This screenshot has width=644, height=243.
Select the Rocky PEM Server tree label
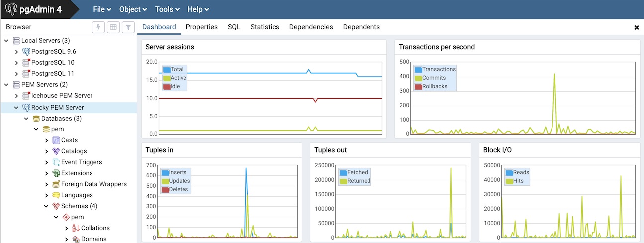[x=58, y=108]
